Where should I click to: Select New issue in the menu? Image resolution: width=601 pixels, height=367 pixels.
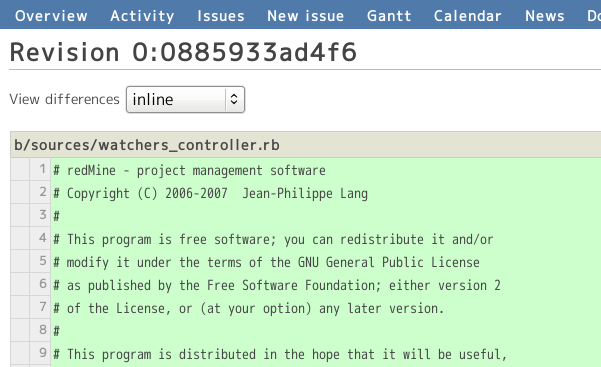pyautogui.click(x=305, y=16)
